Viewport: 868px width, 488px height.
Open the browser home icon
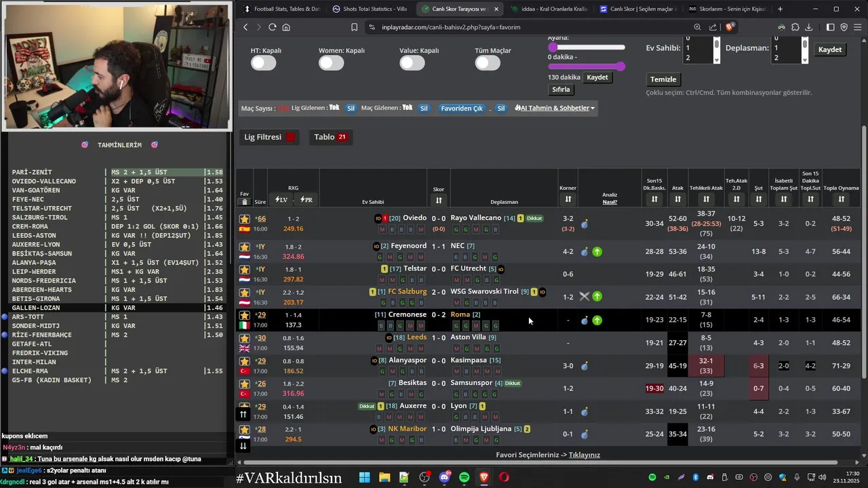click(x=286, y=27)
